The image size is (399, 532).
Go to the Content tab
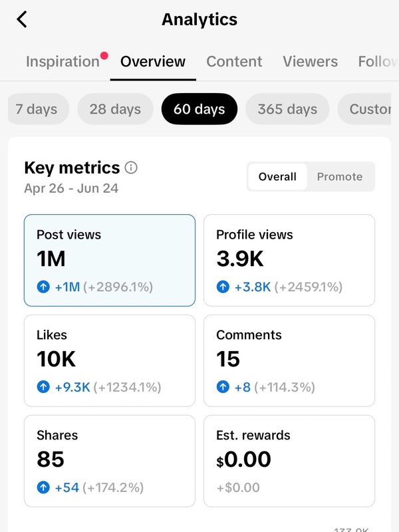coord(234,62)
